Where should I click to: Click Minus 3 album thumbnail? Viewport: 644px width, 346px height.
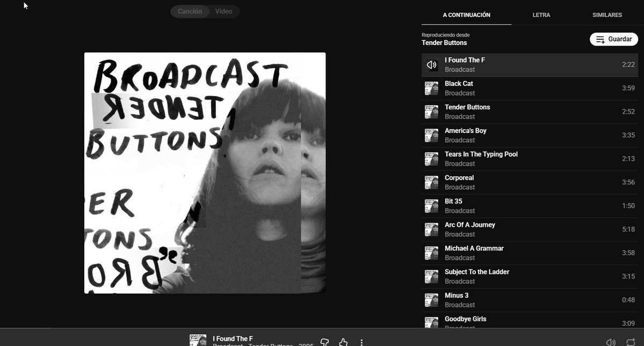pos(431,300)
